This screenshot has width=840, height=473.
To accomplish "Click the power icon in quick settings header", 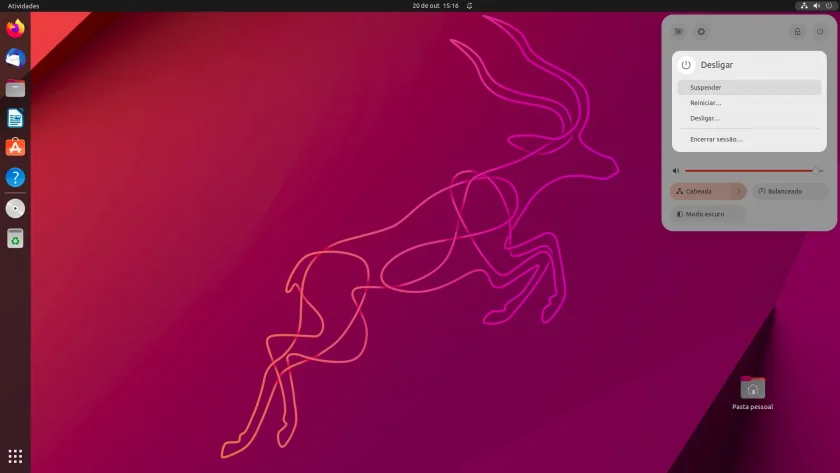I will 820,32.
